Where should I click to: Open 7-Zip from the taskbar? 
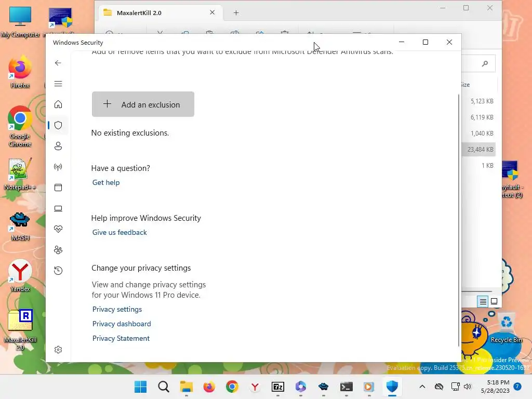(x=278, y=387)
